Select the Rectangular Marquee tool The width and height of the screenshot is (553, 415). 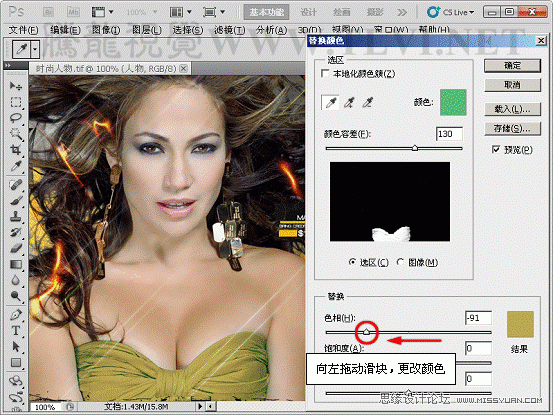pyautogui.click(x=16, y=102)
